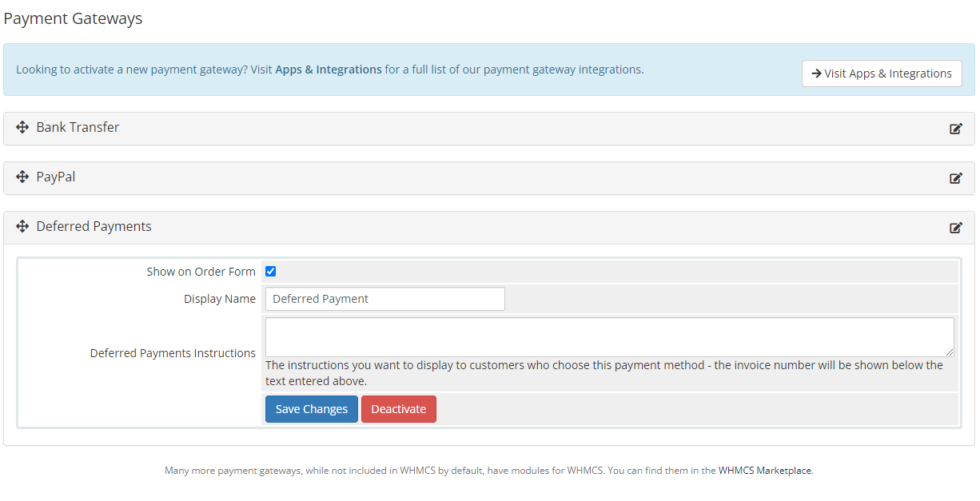Click the instructions help text below textarea
980x501 pixels.
pos(604,373)
